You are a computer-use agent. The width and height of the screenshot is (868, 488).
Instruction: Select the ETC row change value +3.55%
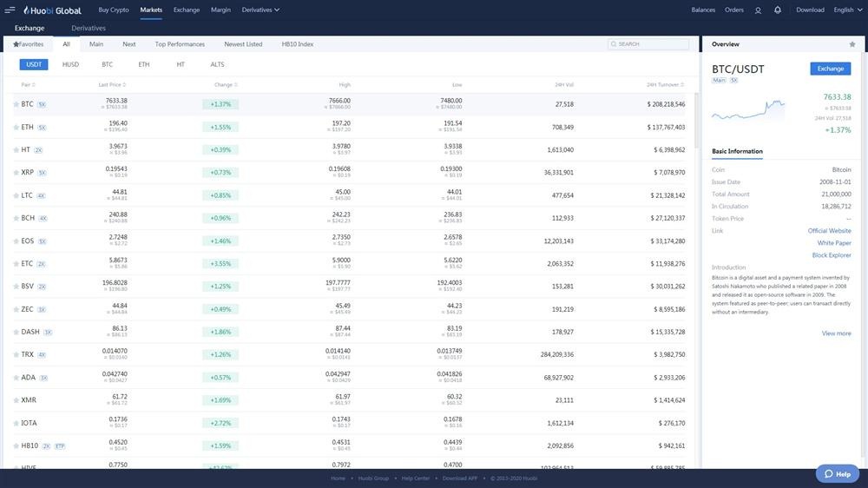coord(220,264)
